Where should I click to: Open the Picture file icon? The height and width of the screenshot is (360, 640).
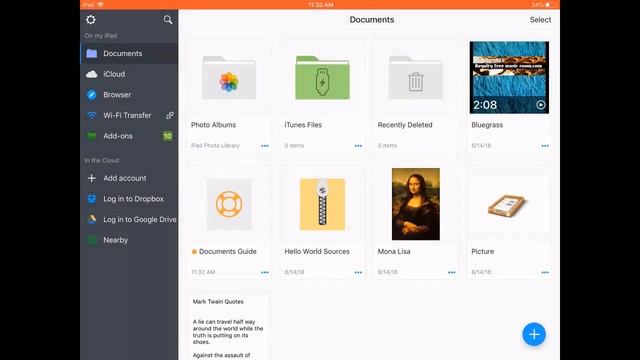coord(507,204)
